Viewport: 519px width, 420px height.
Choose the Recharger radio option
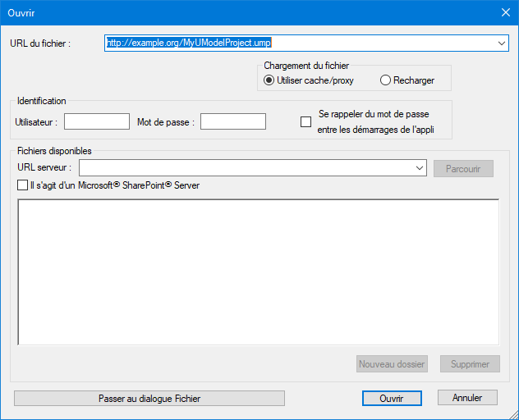pyautogui.click(x=385, y=80)
